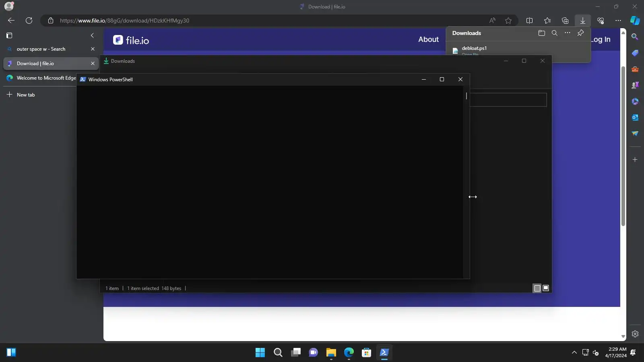Open Shopping tag in Edge sidebar
Viewport: 644px width, 362px height.
point(635,53)
